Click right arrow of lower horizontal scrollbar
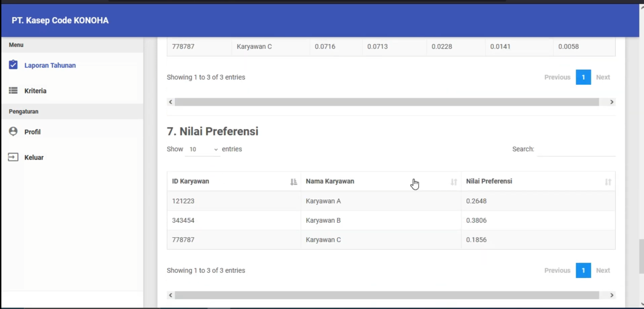 click(611, 295)
